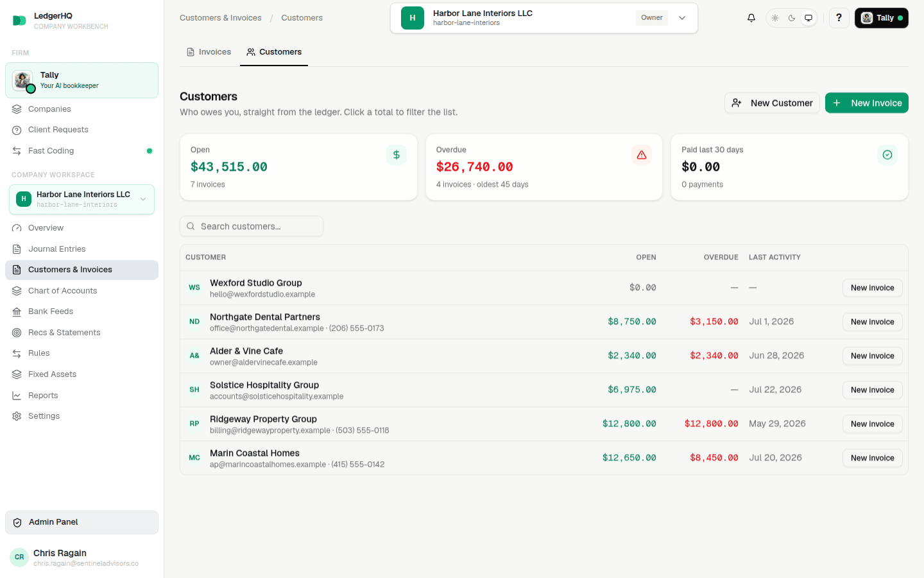Open Client Requests in sidebar
The height and width of the screenshot is (578, 924).
pyautogui.click(x=82, y=130)
